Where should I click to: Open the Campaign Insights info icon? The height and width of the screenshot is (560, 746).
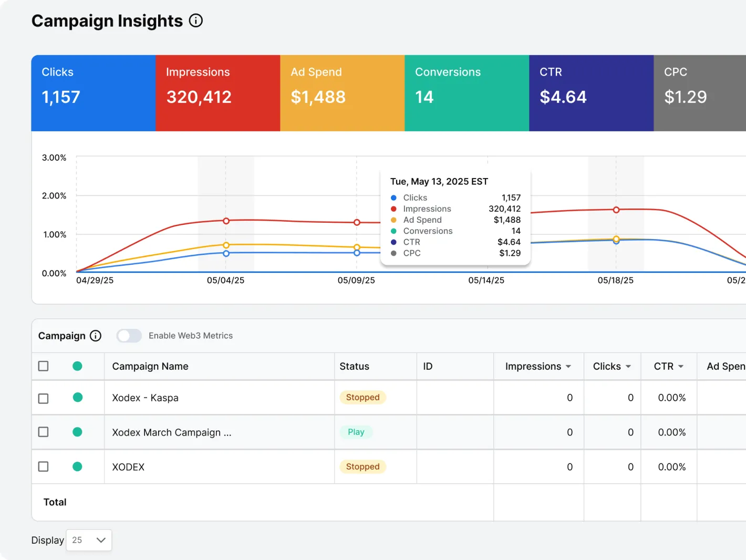[x=195, y=20]
